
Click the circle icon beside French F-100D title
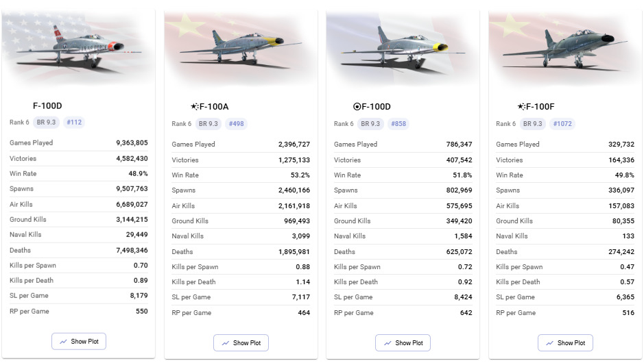[x=357, y=107]
